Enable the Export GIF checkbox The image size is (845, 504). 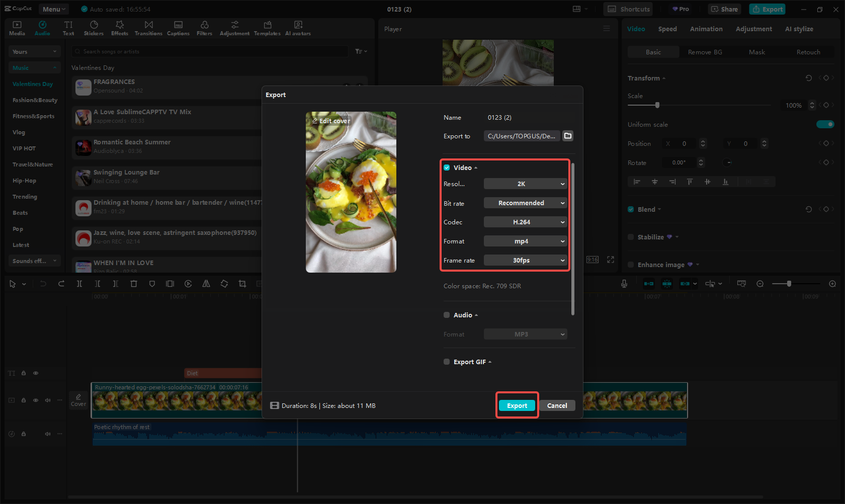[447, 362]
